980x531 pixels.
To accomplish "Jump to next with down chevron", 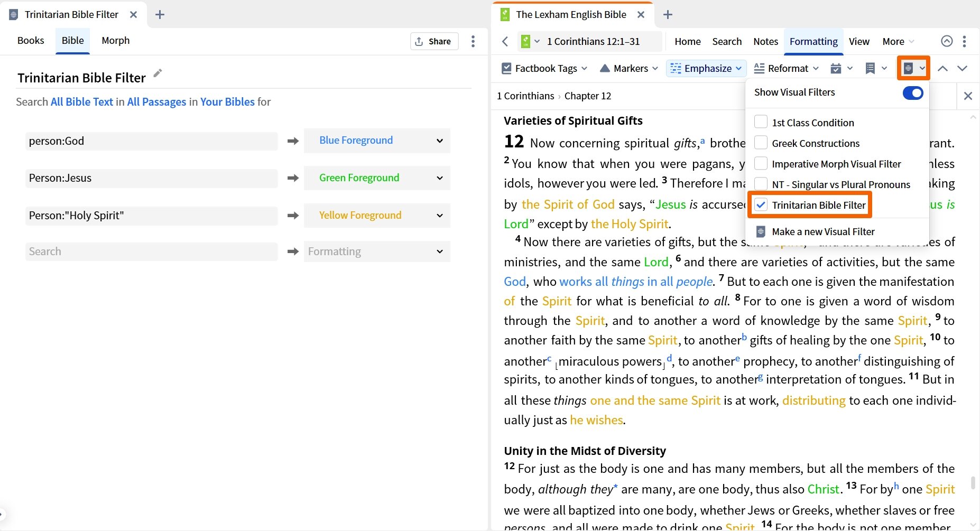I will (x=962, y=68).
